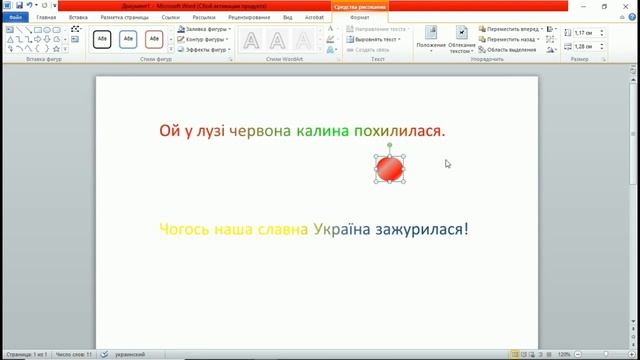The height and width of the screenshot is (360, 640).
Task: Choose the first WordArt style
Action: [x=251, y=40]
